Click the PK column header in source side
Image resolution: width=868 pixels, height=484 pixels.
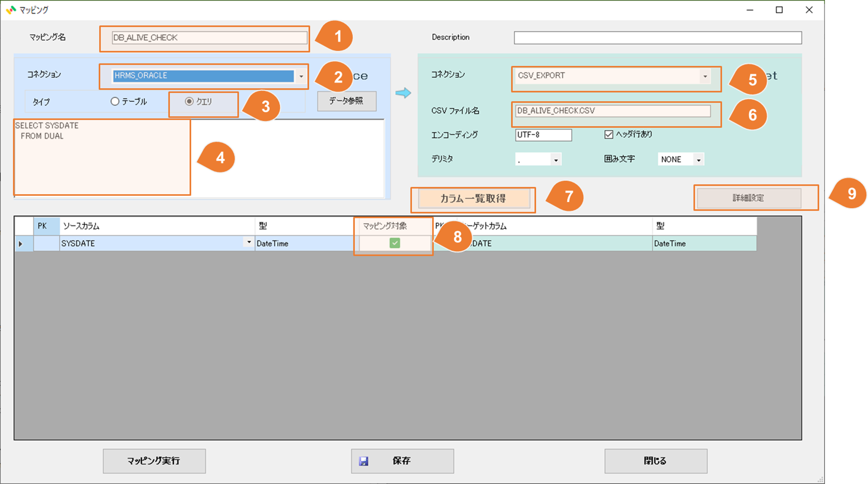pyautogui.click(x=47, y=226)
